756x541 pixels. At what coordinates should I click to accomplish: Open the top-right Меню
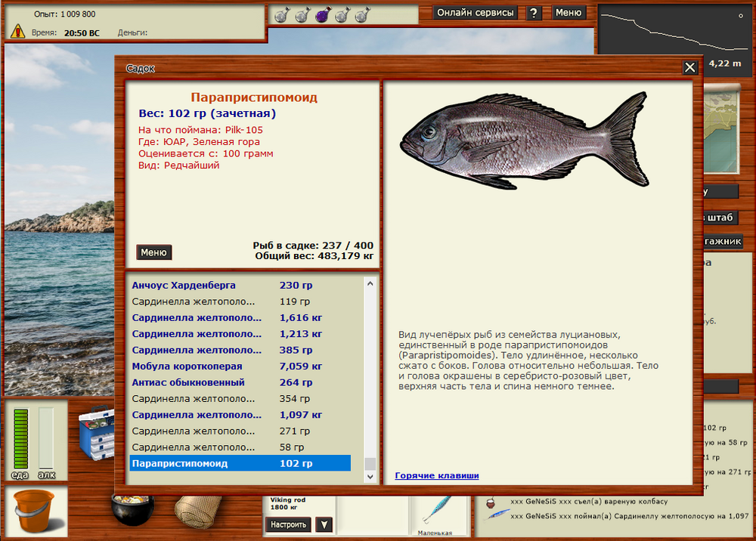[x=569, y=12]
